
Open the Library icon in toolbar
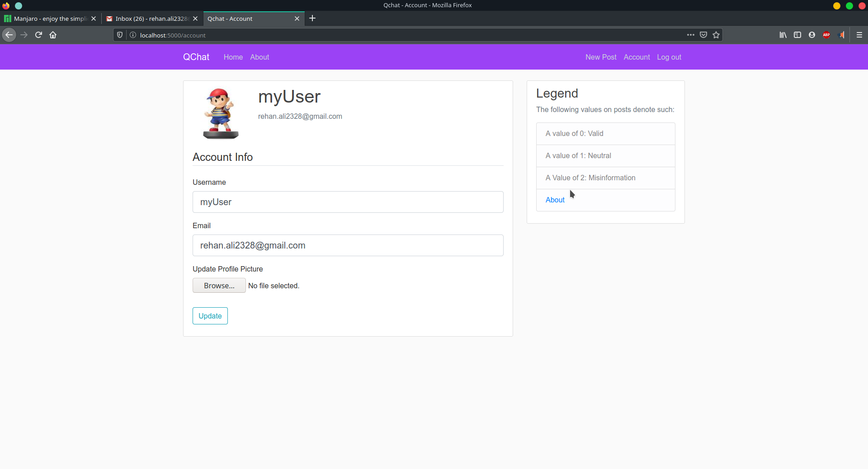pos(783,35)
